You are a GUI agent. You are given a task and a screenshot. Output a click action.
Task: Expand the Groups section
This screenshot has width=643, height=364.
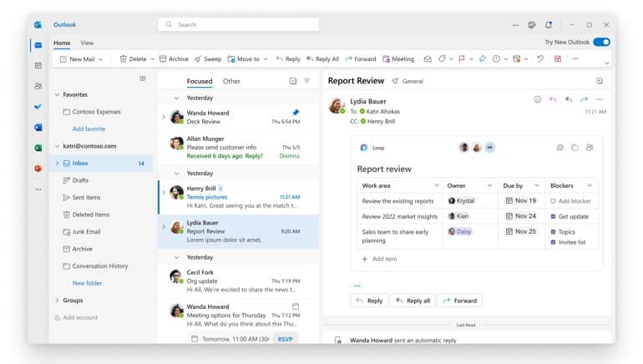pyautogui.click(x=57, y=301)
